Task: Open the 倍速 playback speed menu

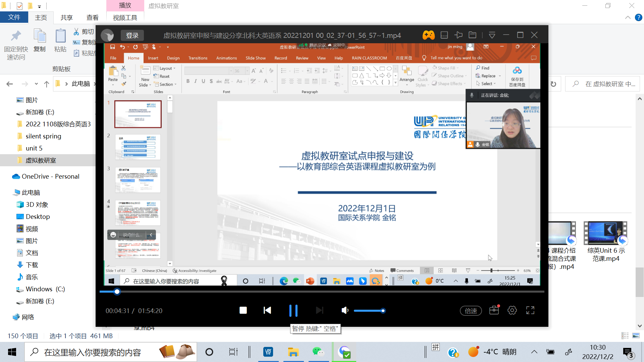Action: 471,311
